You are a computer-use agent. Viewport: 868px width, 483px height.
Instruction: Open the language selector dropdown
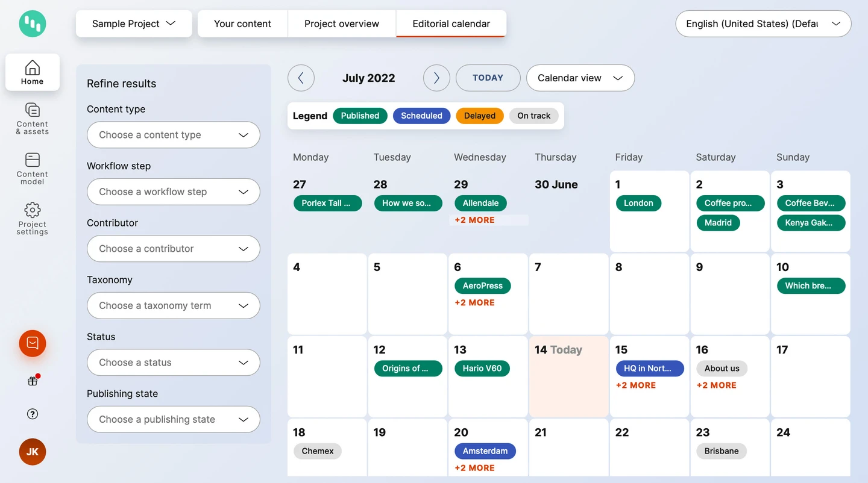tap(763, 24)
